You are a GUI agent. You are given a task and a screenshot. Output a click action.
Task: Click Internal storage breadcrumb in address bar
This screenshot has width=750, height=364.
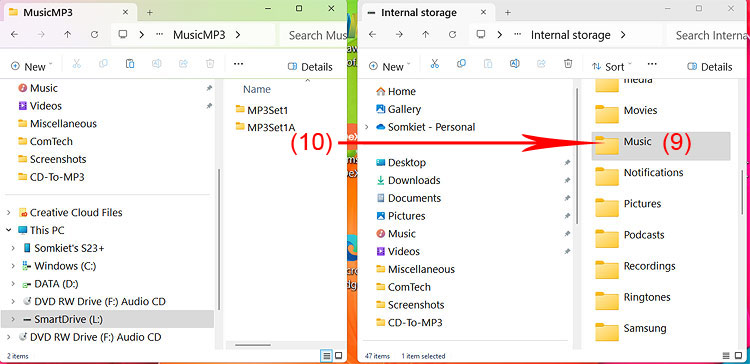tap(571, 35)
